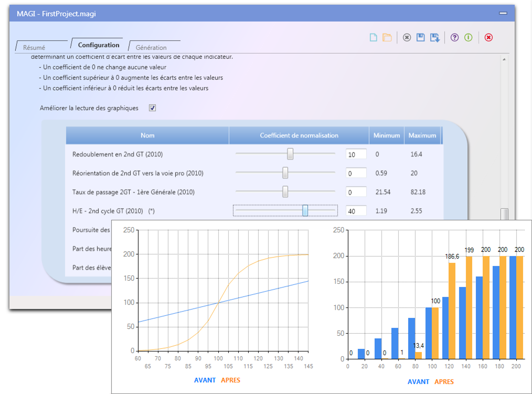Screen dimensions: 532x394
Task: Click the coefficient field showing 40
Action: pyautogui.click(x=356, y=211)
